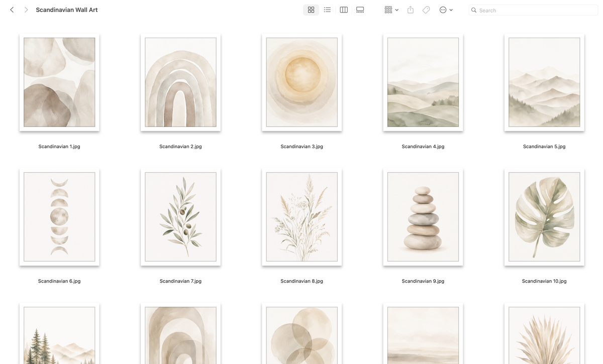The image size is (603, 364).
Task: Click the Search field
Action: (x=533, y=10)
